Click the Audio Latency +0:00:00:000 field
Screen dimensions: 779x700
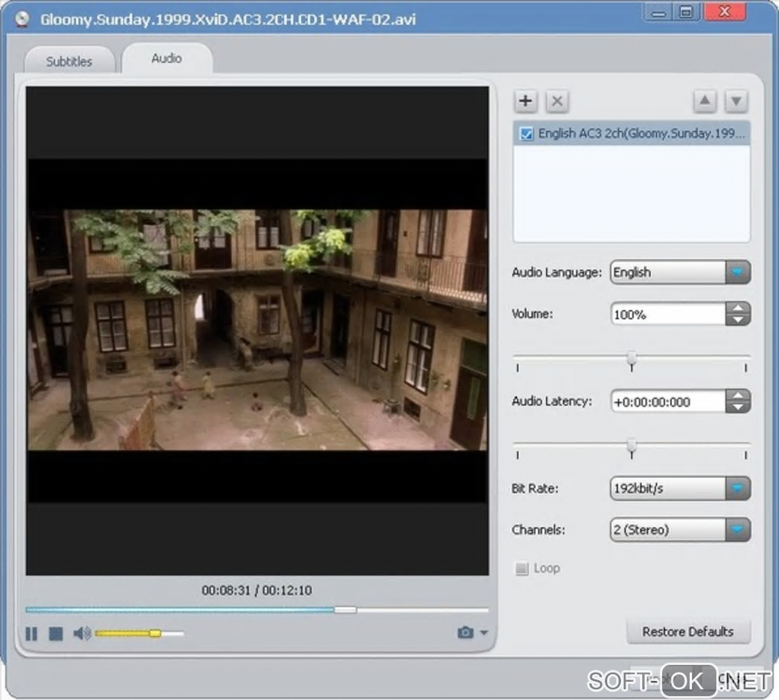click(667, 402)
